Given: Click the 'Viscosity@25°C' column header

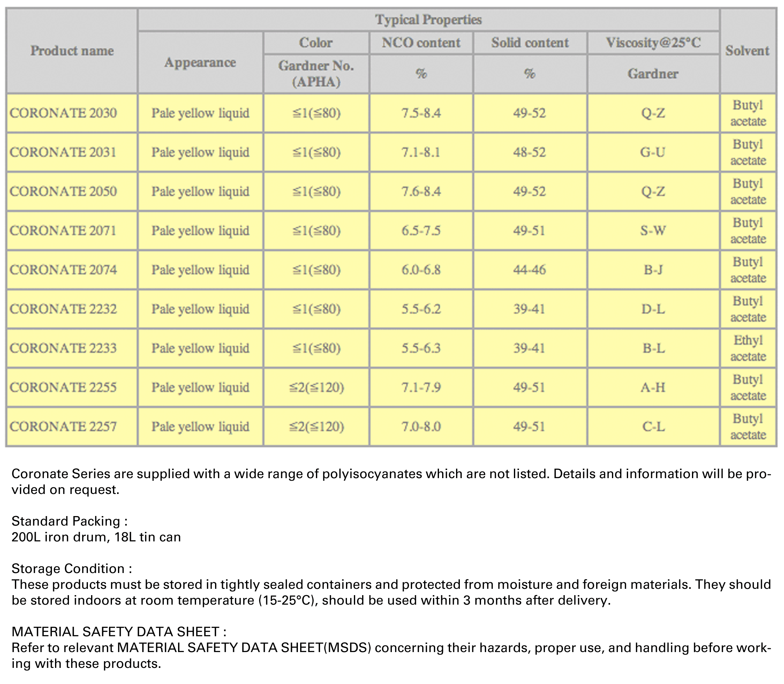Looking at the screenshot, I should pyautogui.click(x=653, y=42).
